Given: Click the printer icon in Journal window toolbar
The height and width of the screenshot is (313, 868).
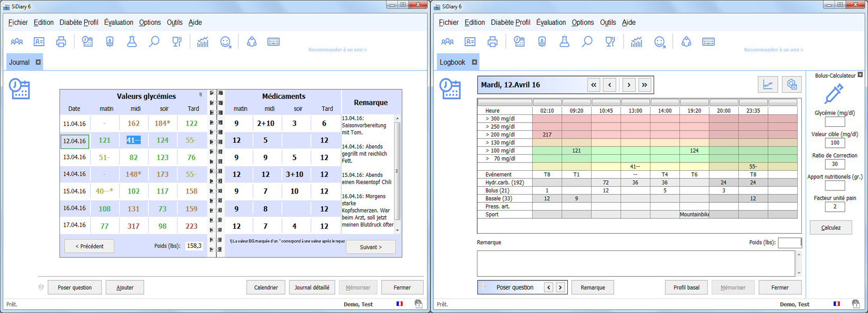Looking at the screenshot, I should (x=61, y=42).
